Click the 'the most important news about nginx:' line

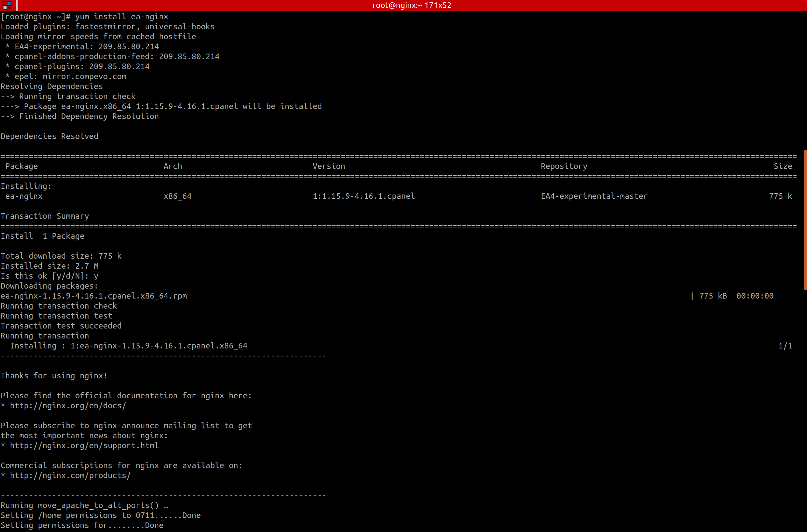(84, 436)
